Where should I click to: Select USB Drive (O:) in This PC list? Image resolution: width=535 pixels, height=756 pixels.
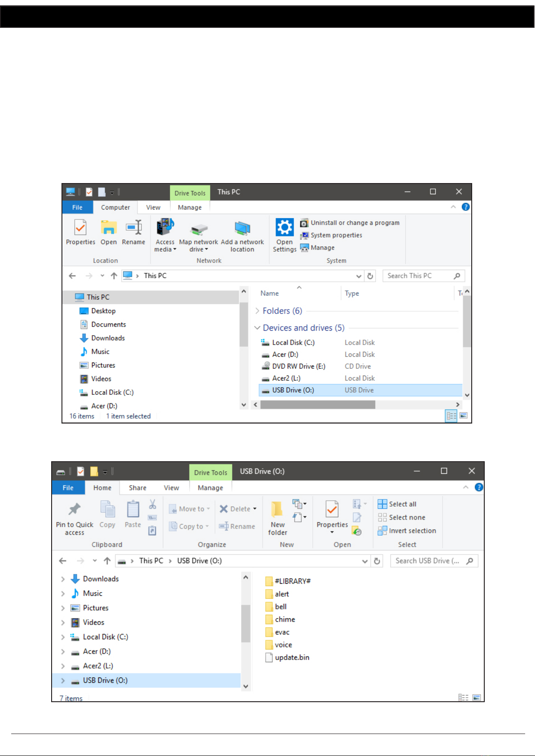tap(360, 390)
